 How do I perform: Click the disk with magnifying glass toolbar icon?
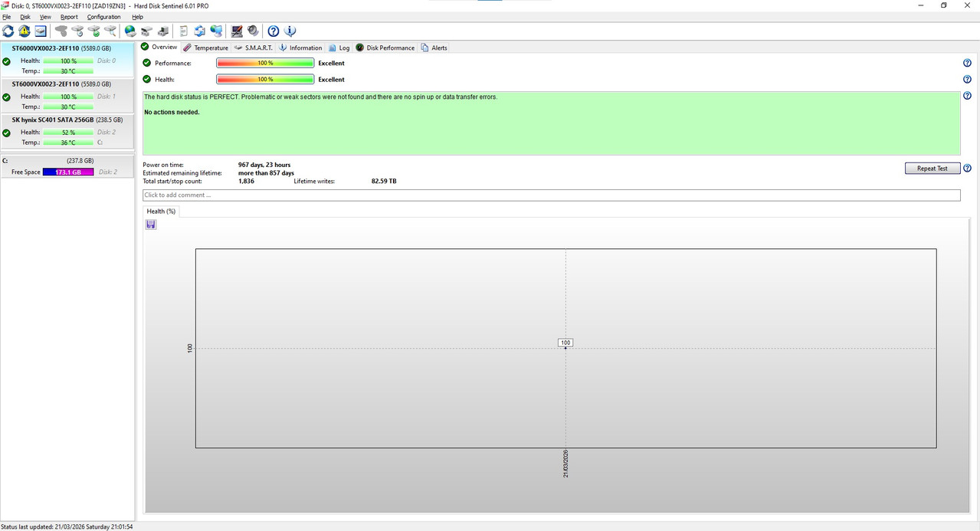[x=110, y=31]
